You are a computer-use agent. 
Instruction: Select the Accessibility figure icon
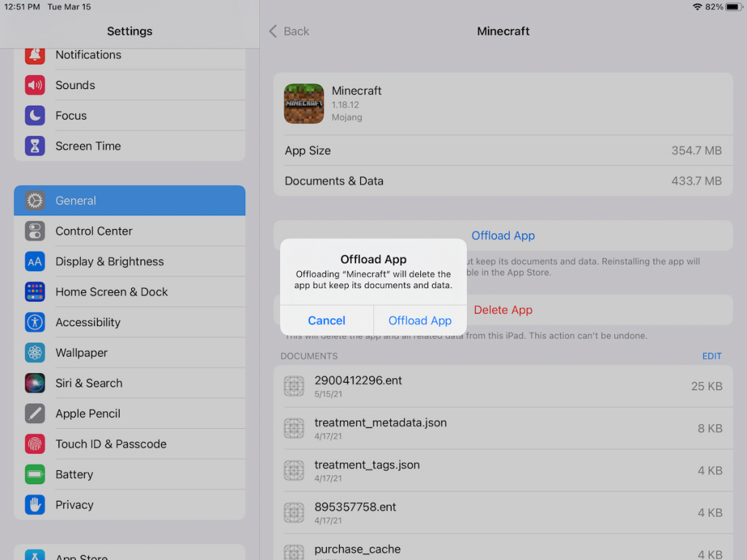pyautogui.click(x=35, y=322)
